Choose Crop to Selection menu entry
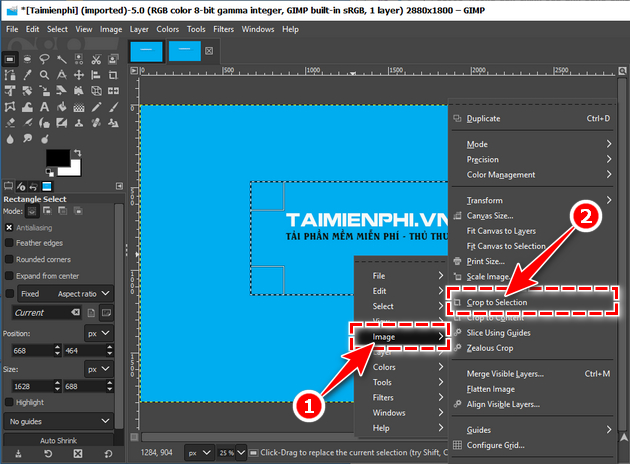Viewport: 630px width, 464px height. tap(532, 302)
